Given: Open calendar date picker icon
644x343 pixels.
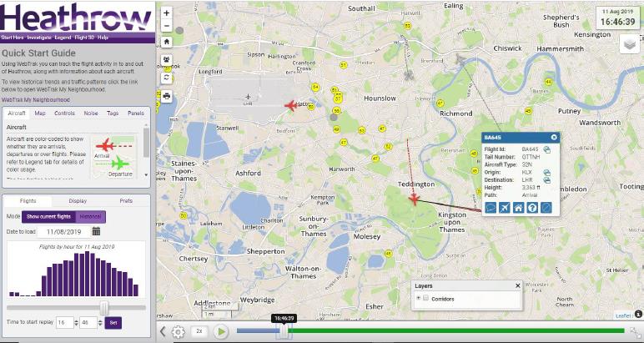Looking at the screenshot, I should click(x=96, y=231).
